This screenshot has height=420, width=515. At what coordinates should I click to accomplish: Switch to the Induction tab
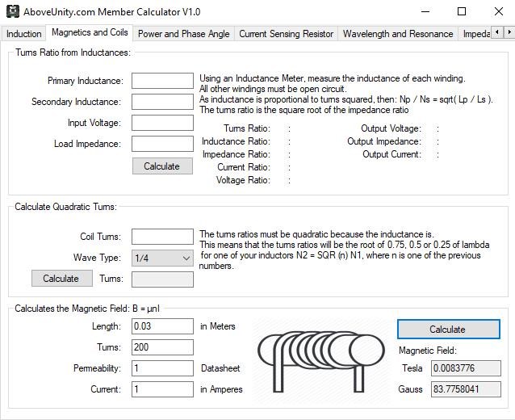pyautogui.click(x=23, y=34)
